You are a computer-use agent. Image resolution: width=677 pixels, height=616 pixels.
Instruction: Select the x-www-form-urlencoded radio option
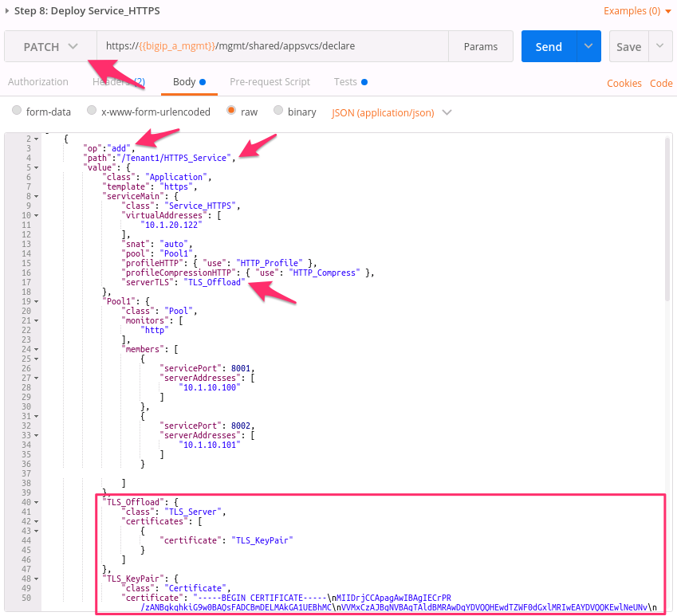[92, 111]
